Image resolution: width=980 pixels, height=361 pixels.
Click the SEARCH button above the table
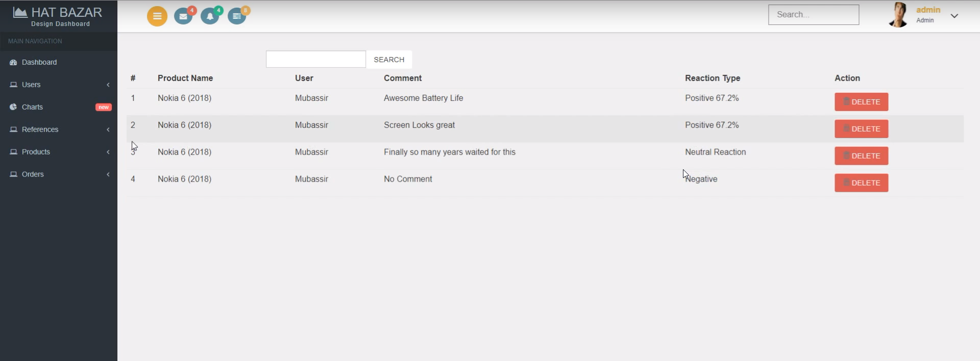tap(389, 60)
